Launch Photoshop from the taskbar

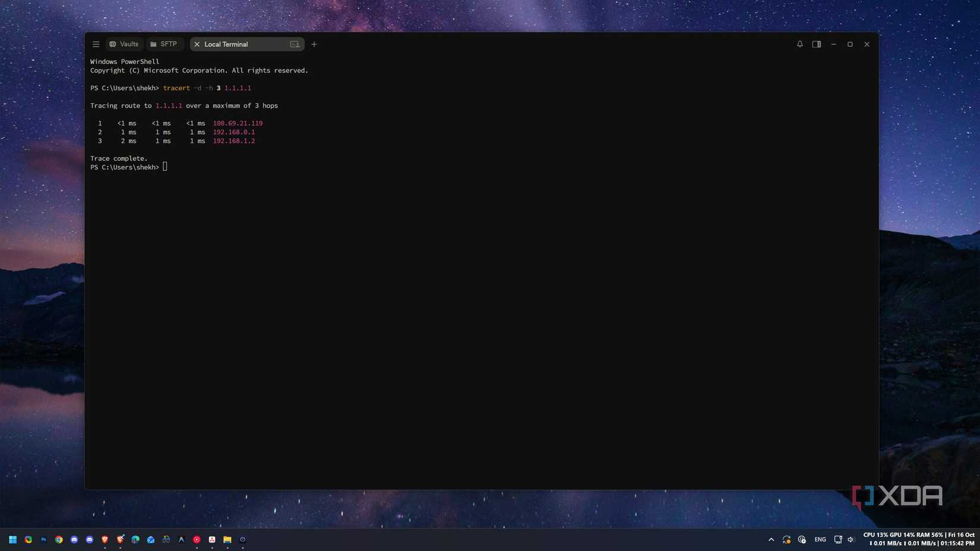43,540
